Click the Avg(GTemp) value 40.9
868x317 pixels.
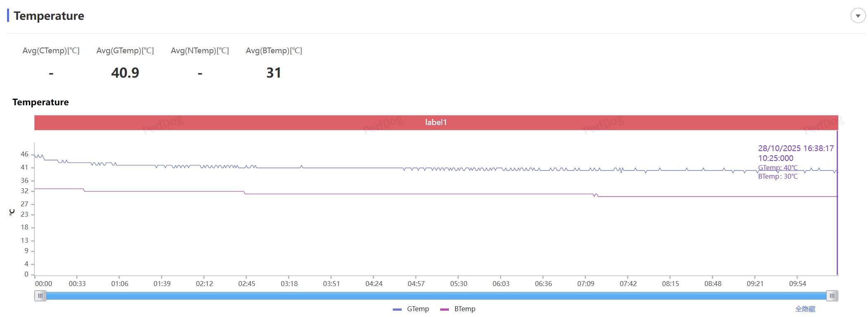pos(125,73)
